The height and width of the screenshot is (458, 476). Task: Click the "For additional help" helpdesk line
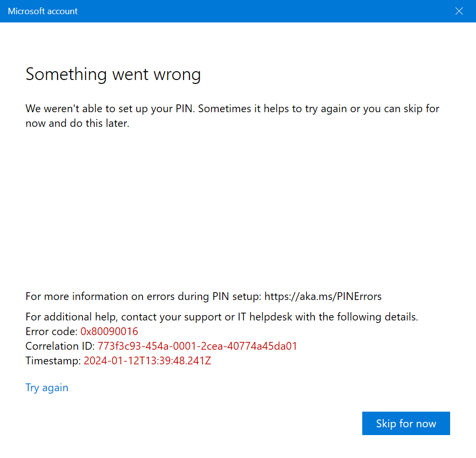[222, 317]
